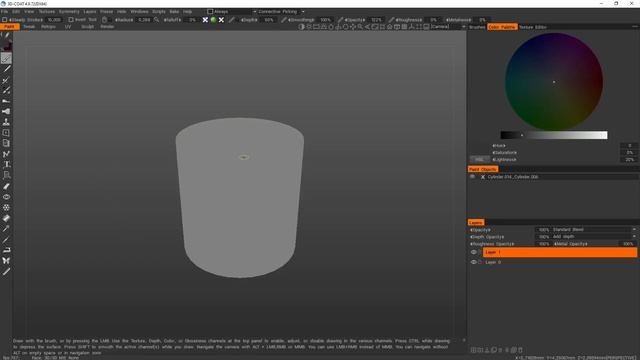Click the white X icon right of green sphere
The width and height of the screenshot is (640, 360).
(221, 20)
